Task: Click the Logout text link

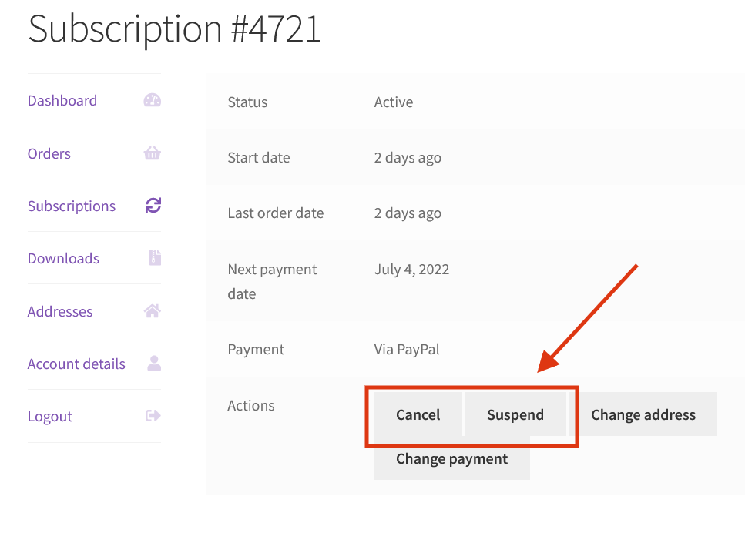Action: click(x=50, y=416)
